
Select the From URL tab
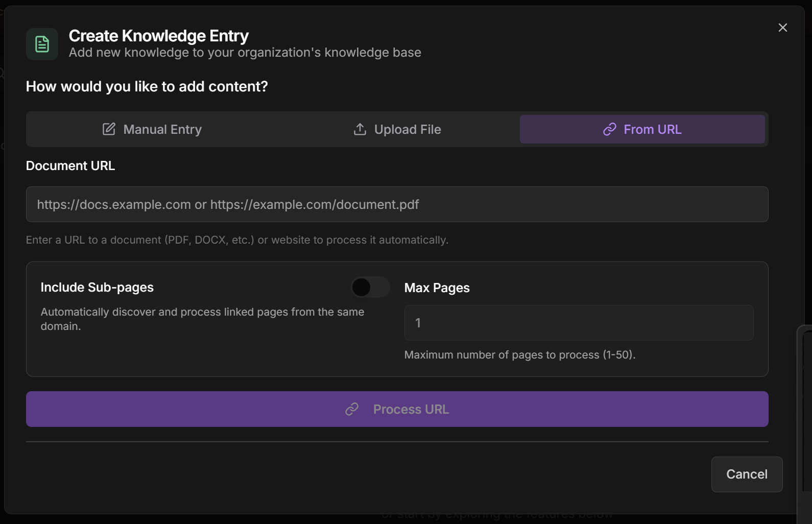click(642, 129)
